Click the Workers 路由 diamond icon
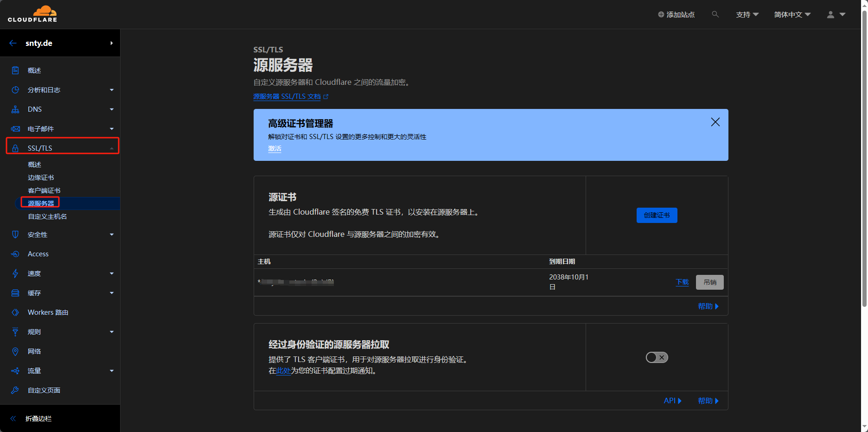This screenshot has height=432, width=868. [x=15, y=312]
